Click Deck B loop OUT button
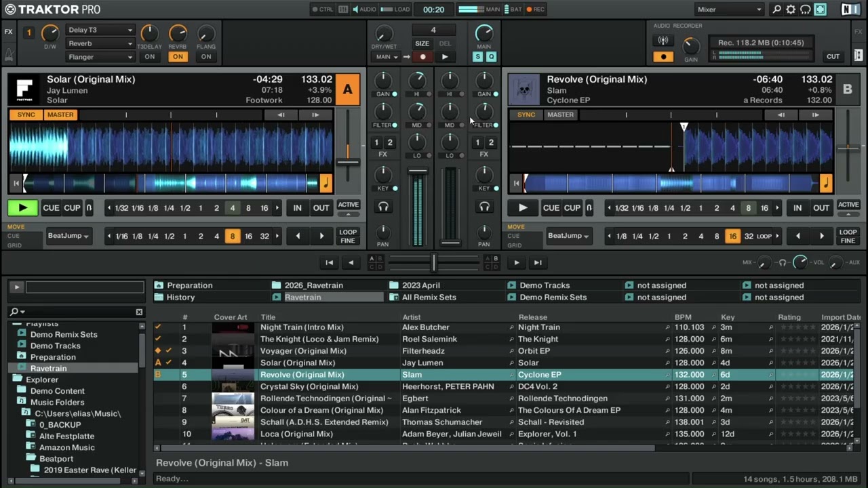Image resolution: width=868 pixels, height=488 pixels. [821, 208]
